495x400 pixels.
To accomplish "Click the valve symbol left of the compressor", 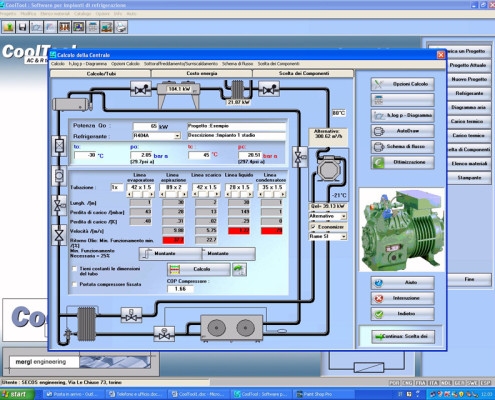I will [x=299, y=157].
